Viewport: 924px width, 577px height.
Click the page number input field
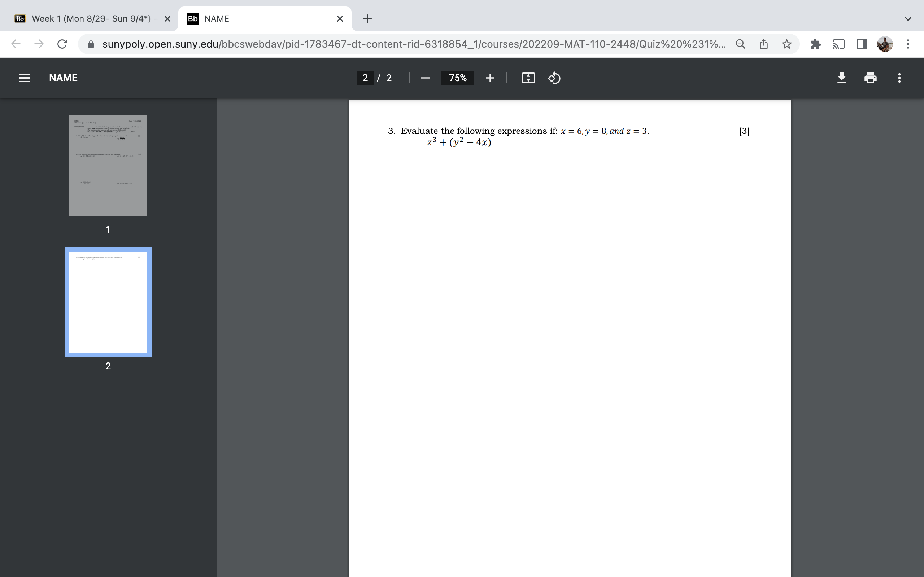pyautogui.click(x=365, y=78)
